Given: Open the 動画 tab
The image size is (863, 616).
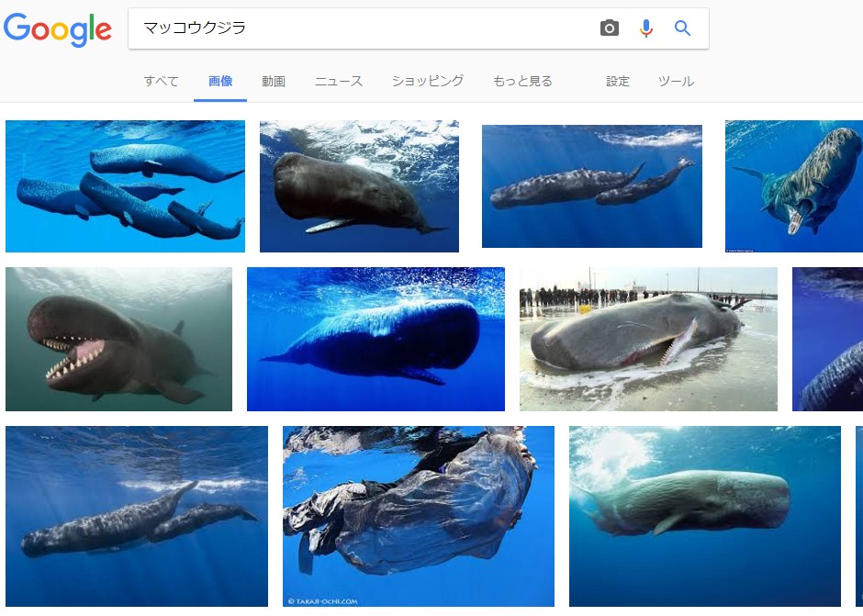Looking at the screenshot, I should pos(274,82).
